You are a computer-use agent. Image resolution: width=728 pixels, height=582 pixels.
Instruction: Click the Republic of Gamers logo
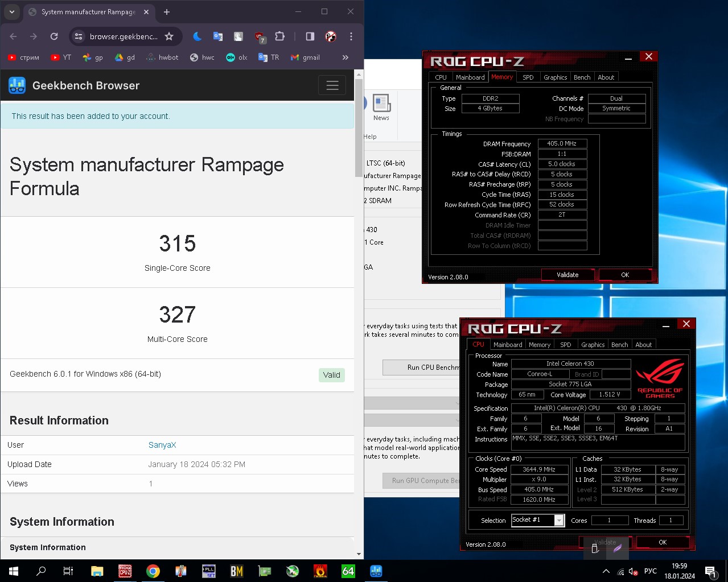[x=660, y=377]
